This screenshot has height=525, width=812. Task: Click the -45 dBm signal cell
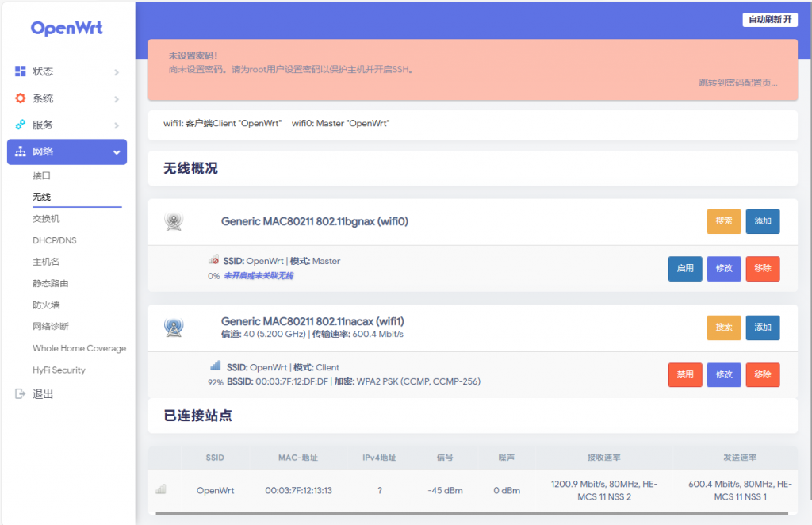445,490
